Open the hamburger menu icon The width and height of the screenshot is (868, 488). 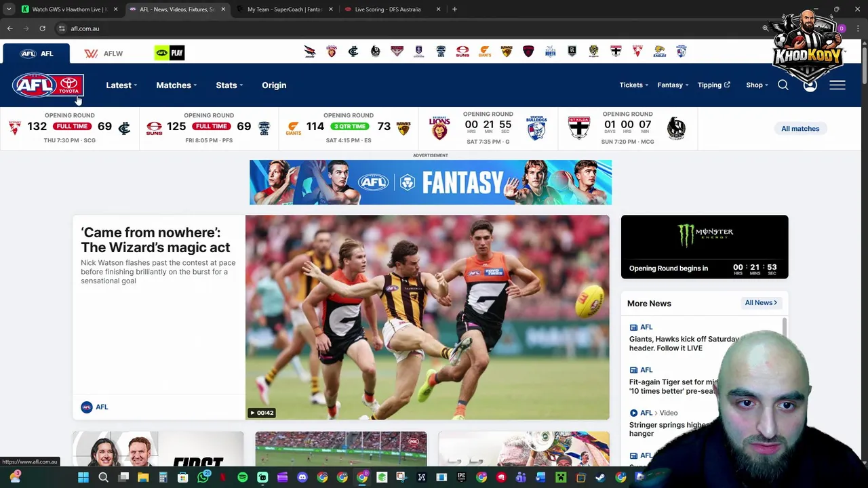(837, 85)
